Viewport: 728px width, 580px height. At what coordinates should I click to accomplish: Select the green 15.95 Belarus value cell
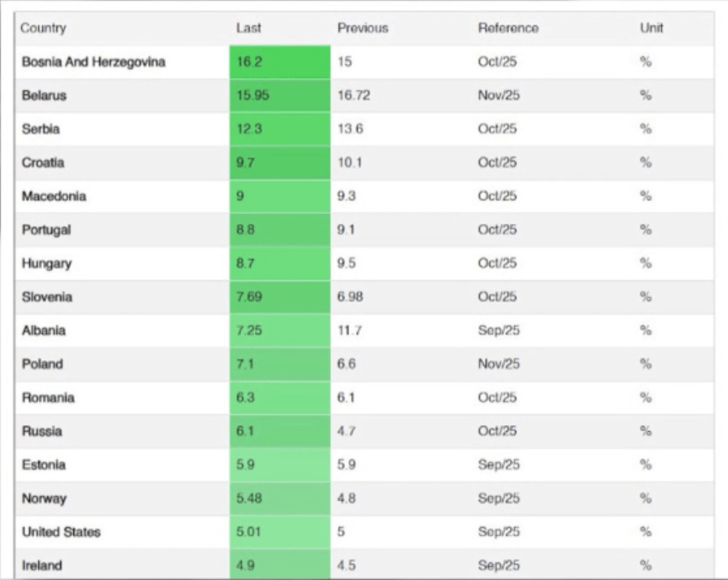click(279, 96)
